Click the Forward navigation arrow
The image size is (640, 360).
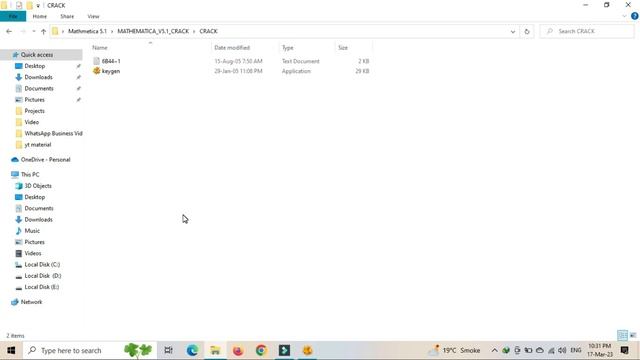click(x=23, y=31)
